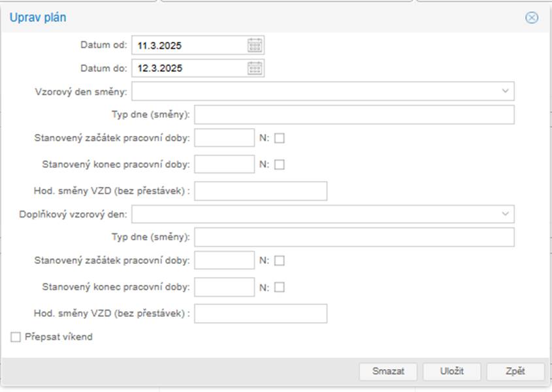Tick N for začátek under Doplňkový vzorový den

coord(280,261)
